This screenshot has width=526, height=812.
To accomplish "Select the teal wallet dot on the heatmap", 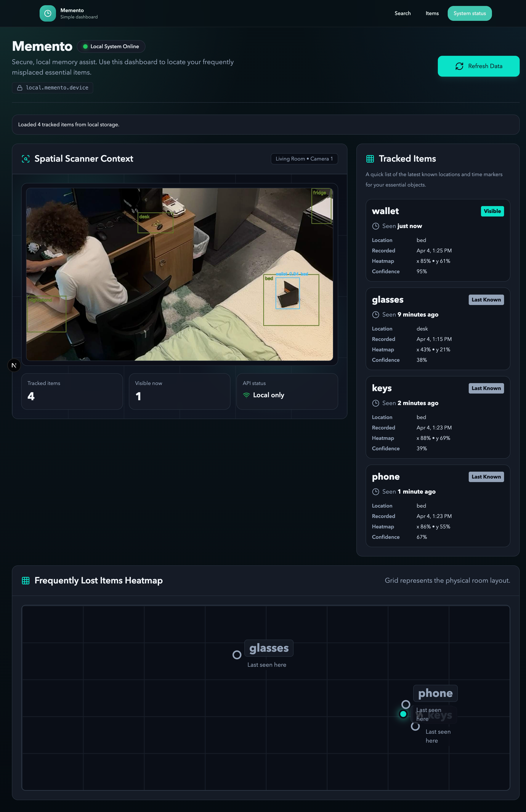I will click(403, 714).
